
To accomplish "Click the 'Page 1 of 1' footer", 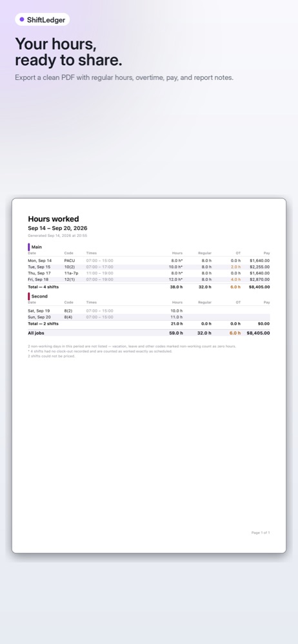I will point(261,533).
